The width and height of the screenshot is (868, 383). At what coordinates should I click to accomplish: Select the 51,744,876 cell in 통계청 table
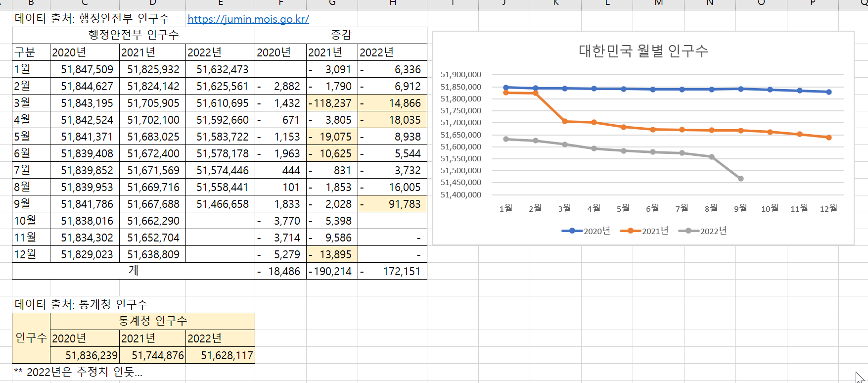click(x=153, y=356)
